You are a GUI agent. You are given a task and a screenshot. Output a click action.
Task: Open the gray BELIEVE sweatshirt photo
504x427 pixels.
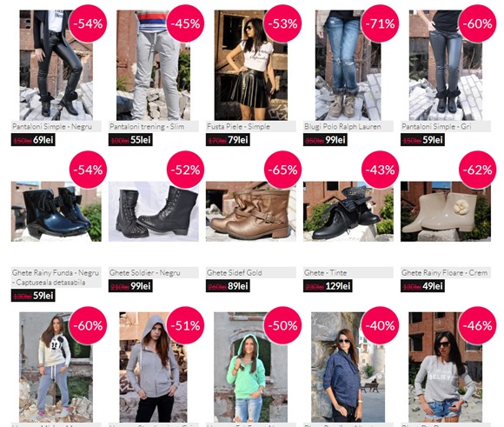pos(446,367)
